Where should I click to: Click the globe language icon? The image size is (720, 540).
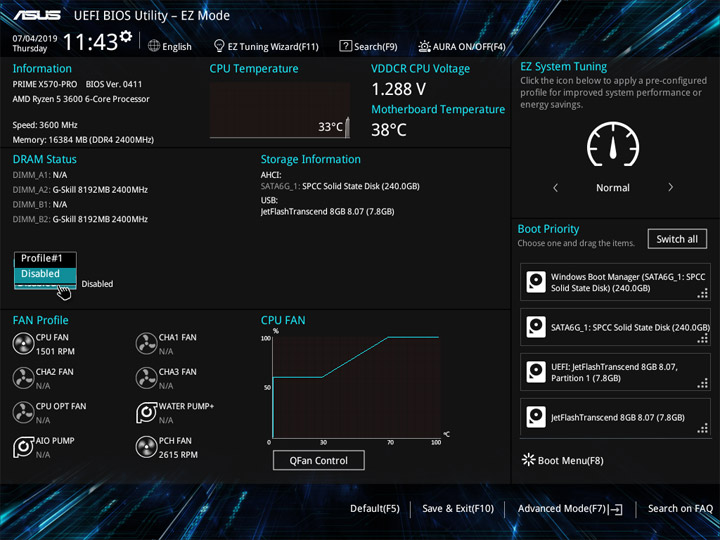(154, 46)
